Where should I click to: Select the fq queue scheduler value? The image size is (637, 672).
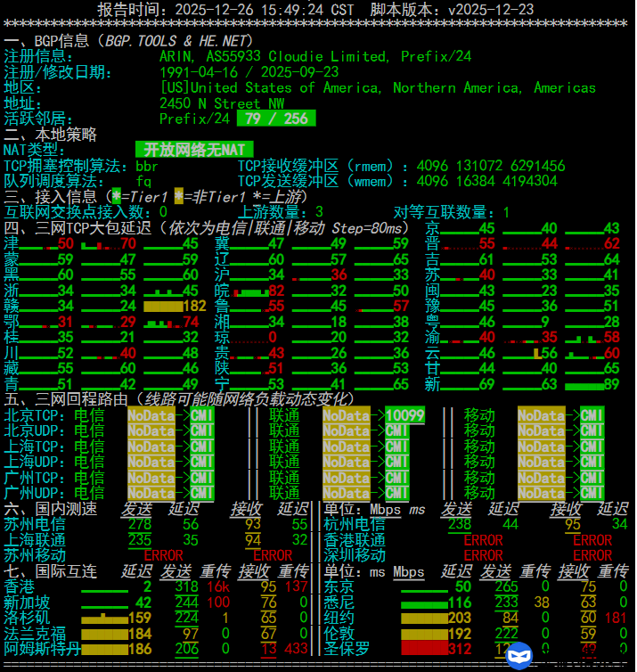pos(143,181)
